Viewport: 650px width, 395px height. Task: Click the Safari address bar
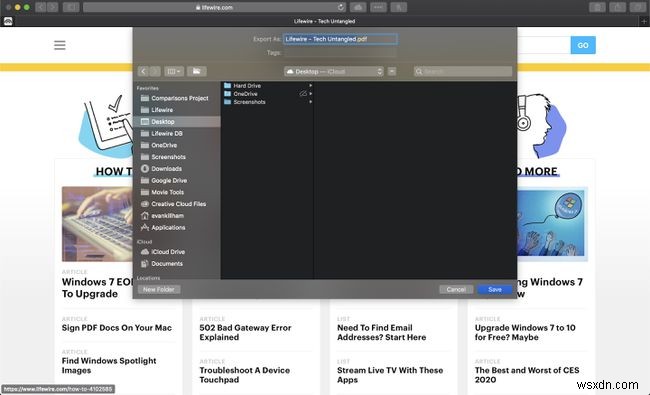214,7
